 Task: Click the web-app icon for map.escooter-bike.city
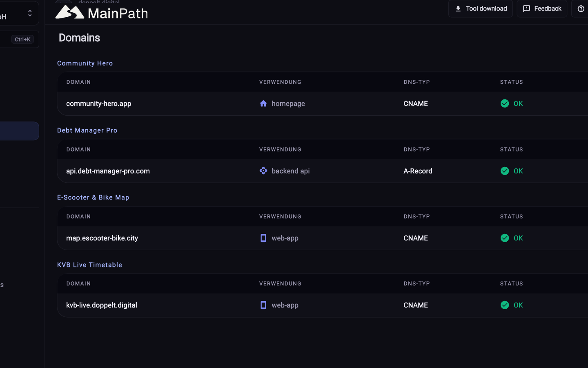(x=263, y=238)
